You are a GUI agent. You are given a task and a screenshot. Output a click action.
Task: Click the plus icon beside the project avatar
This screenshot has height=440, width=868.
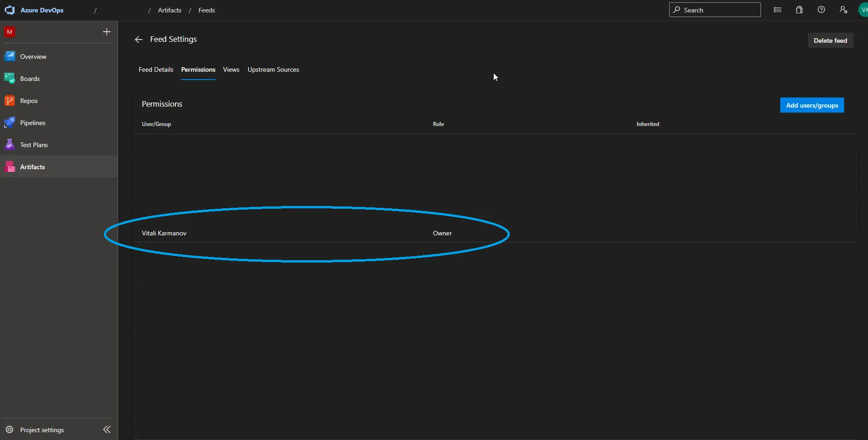107,32
